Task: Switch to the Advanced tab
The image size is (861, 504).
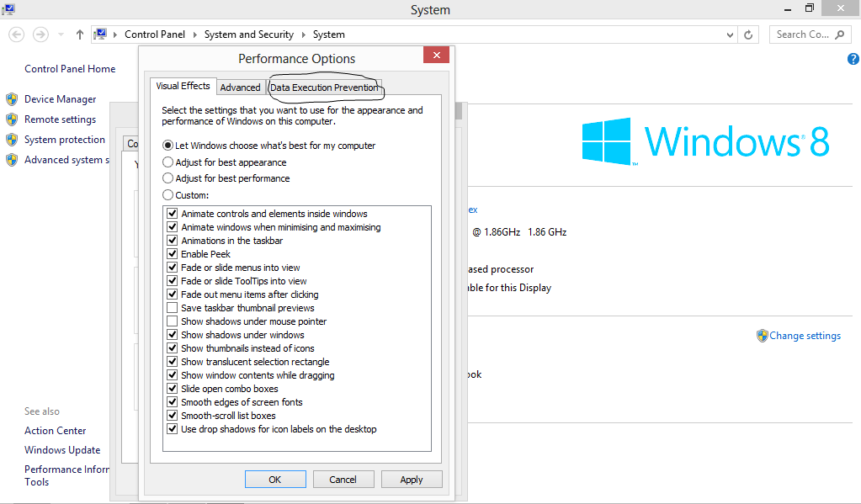Action: (240, 88)
